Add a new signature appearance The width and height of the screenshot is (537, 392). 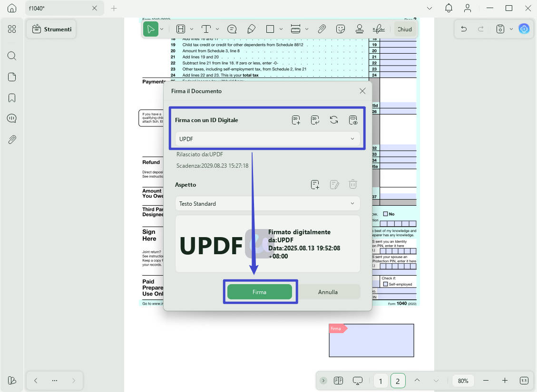click(315, 185)
